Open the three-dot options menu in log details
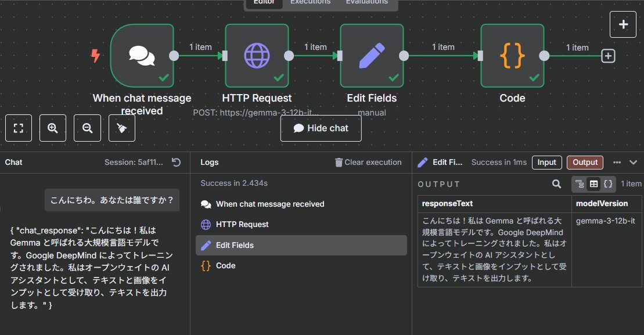Image resolution: width=644 pixels, height=335 pixels. [x=617, y=163]
